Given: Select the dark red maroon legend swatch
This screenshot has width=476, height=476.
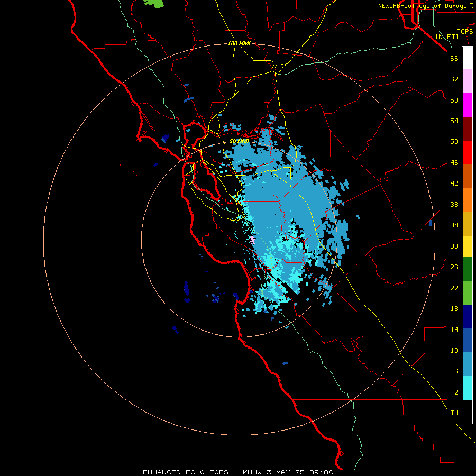Looking at the screenshot, I should 467,129.
